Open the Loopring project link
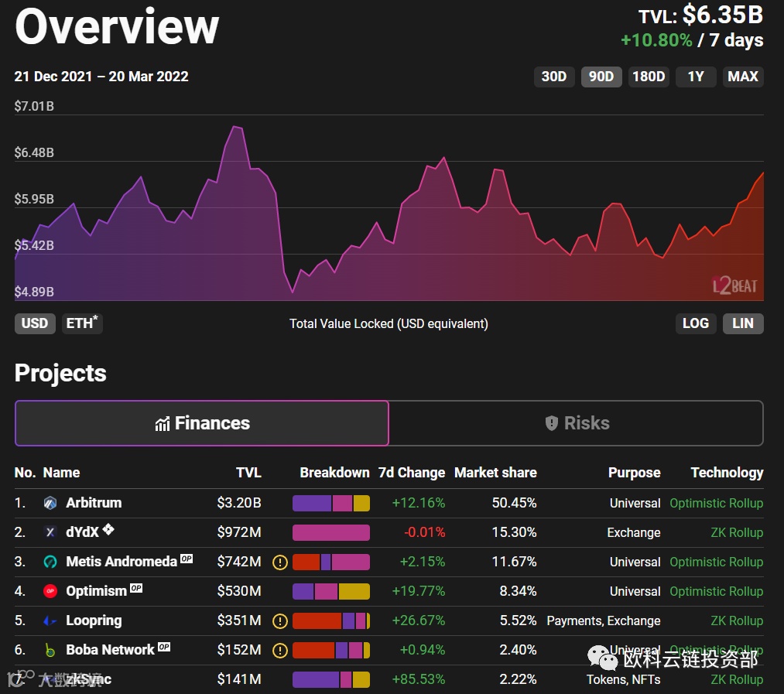Image resolution: width=784 pixels, height=694 pixels. point(94,621)
